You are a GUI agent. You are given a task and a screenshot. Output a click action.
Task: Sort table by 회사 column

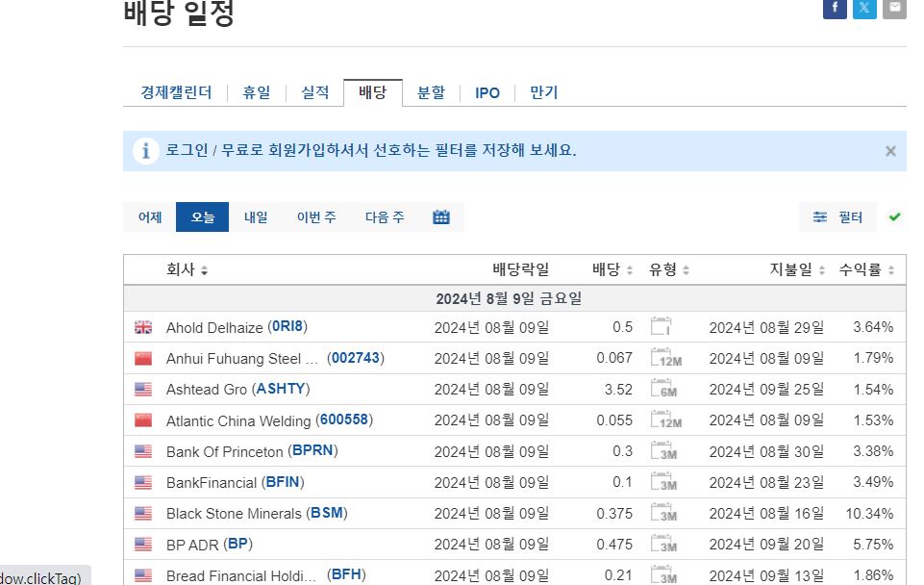[x=187, y=270]
